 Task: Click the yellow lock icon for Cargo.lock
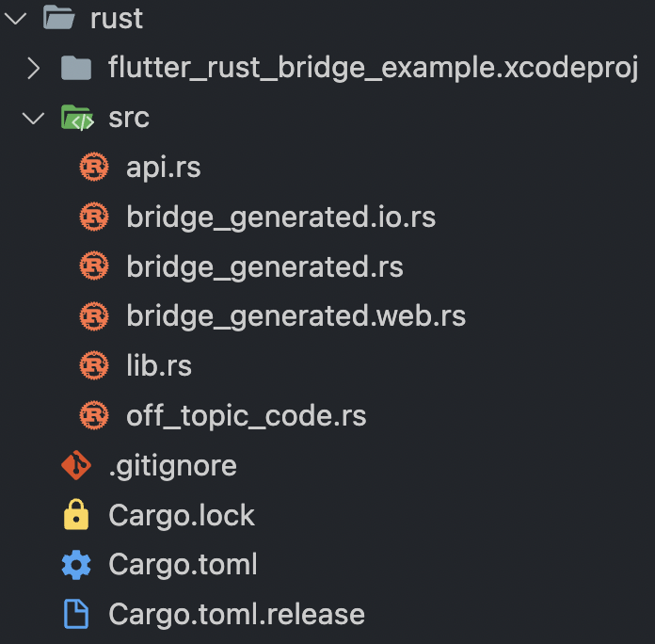click(x=75, y=515)
